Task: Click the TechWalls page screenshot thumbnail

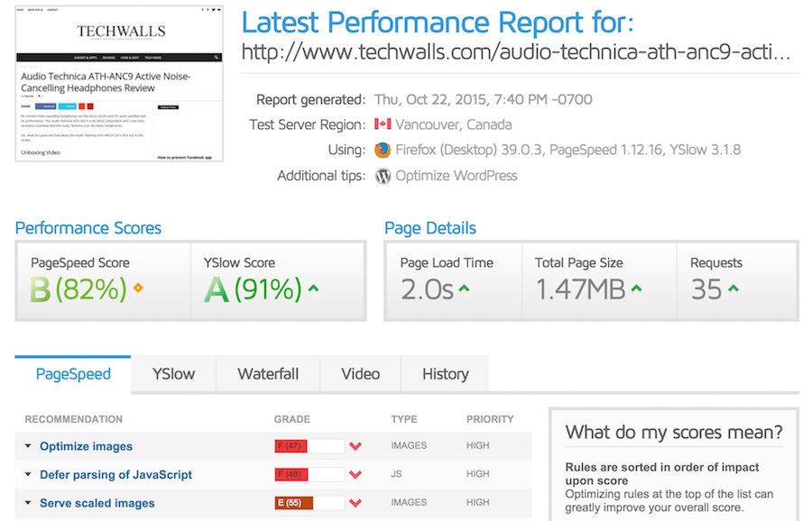Action: point(119,84)
